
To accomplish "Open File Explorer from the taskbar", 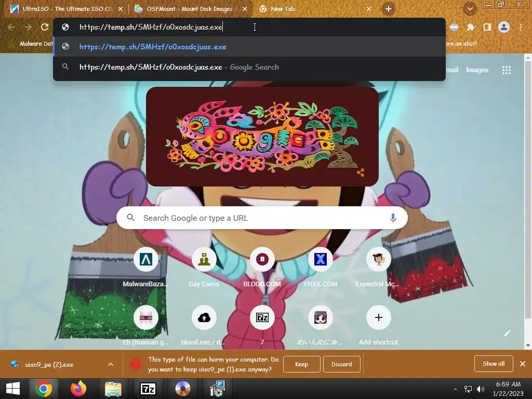I will point(113,389).
